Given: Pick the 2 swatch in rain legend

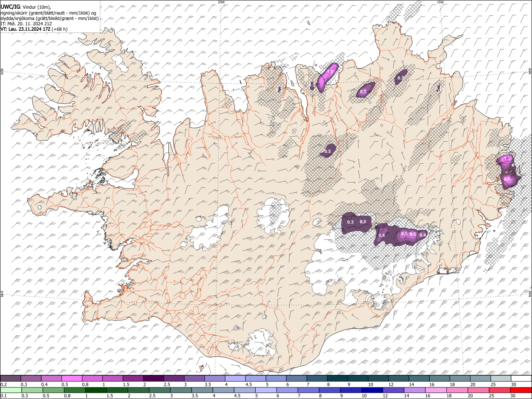Looking at the screenshot, I should tap(138, 390).
